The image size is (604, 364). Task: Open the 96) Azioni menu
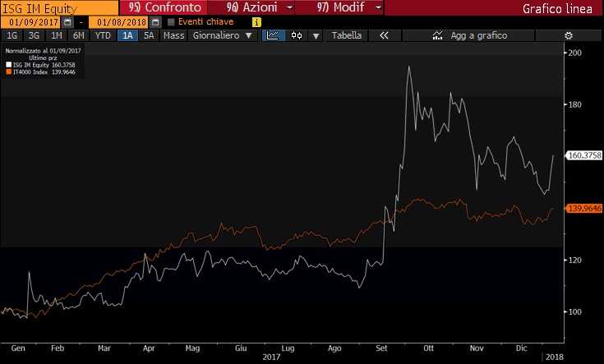point(252,7)
